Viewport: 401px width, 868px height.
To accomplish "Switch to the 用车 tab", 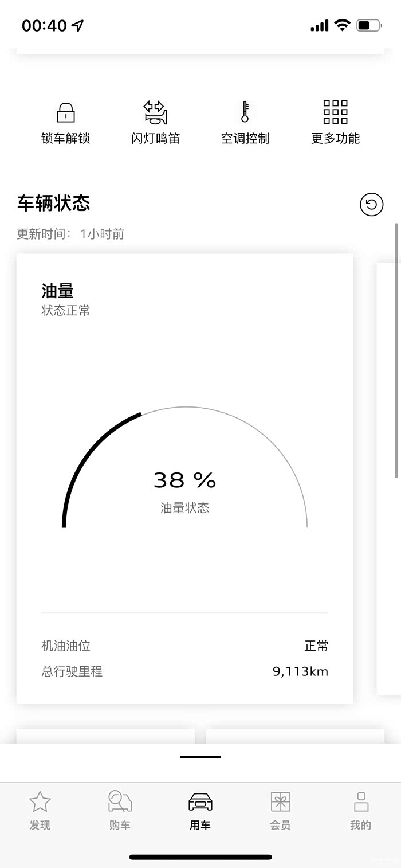I will click(x=200, y=810).
